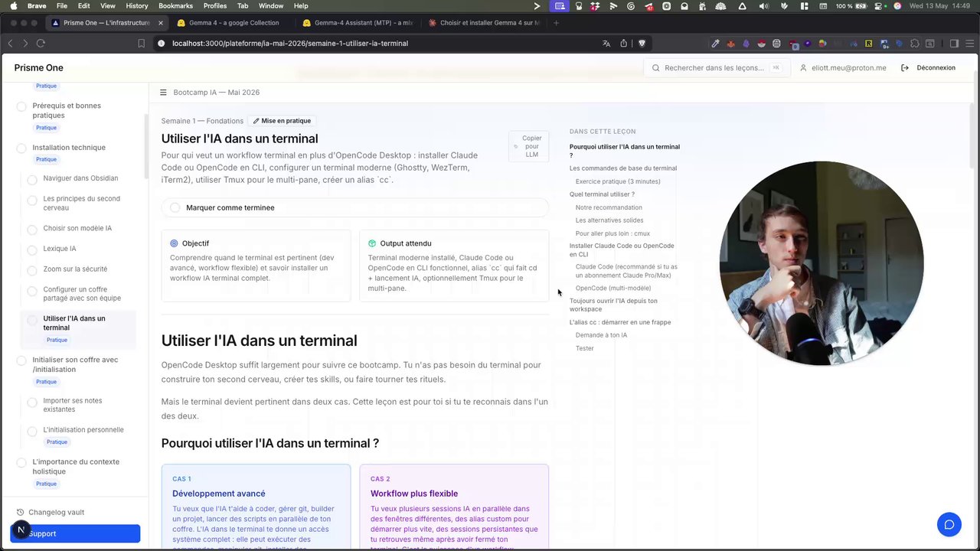980x551 pixels.
Task: Click the Mise en pratique badge
Action: click(283, 121)
